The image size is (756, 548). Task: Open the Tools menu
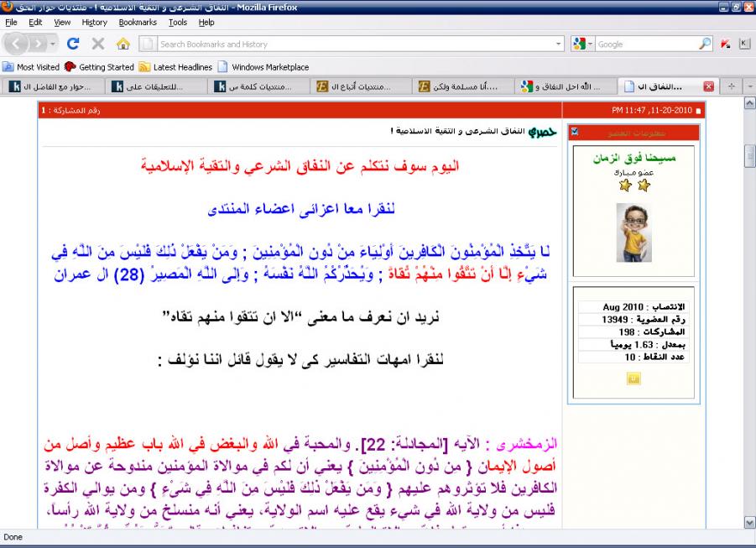177,23
